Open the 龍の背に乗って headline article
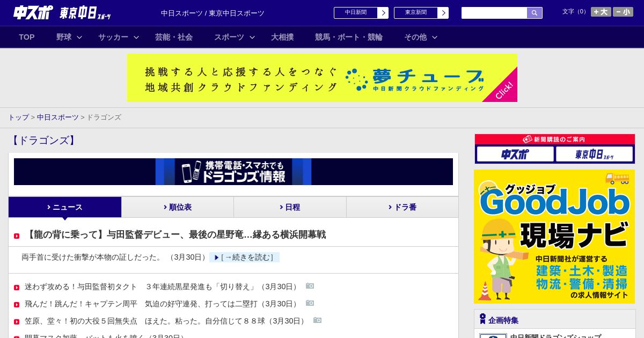 pyautogui.click(x=175, y=235)
